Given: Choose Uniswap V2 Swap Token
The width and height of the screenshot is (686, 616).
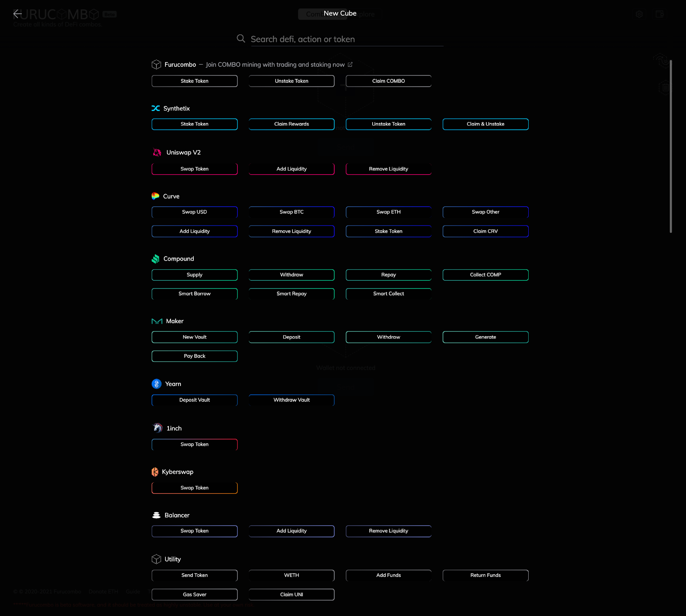Looking at the screenshot, I should tap(195, 169).
